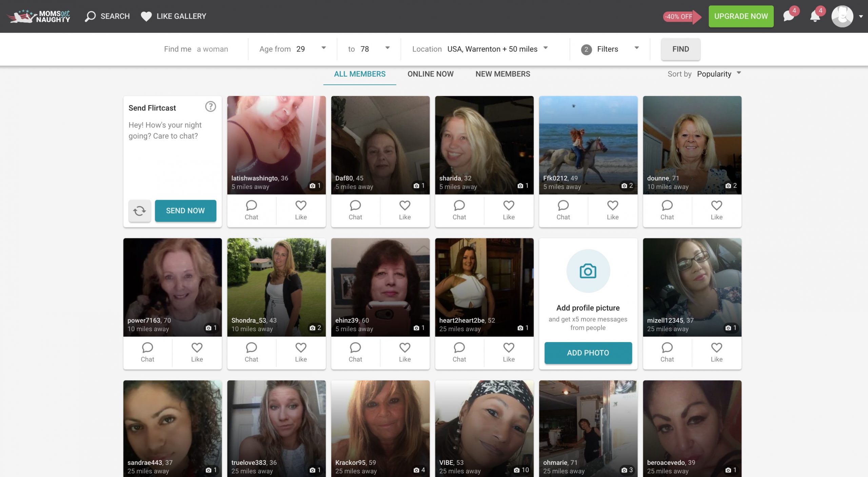Screen dimensions: 868x477
Task: Click the UPGRADE NOW button
Action: pyautogui.click(x=741, y=16)
